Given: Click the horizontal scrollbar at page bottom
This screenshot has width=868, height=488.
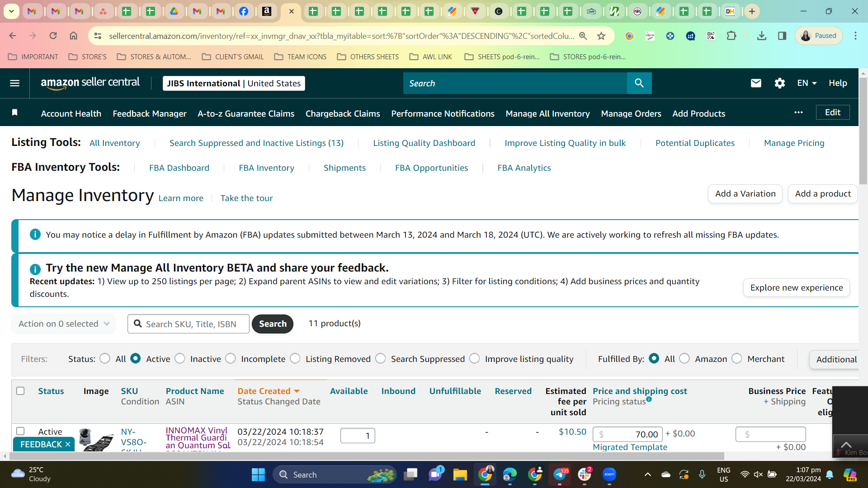Looking at the screenshot, I should 366,456.
